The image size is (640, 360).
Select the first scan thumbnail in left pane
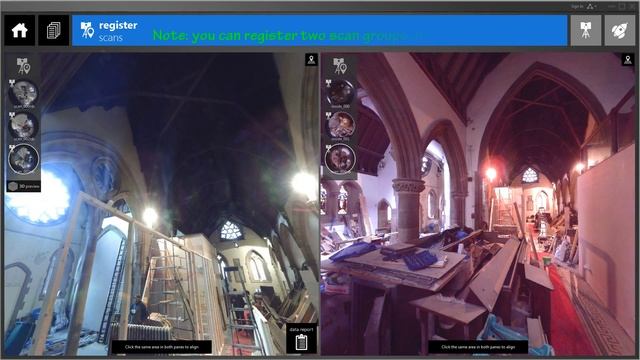23,93
